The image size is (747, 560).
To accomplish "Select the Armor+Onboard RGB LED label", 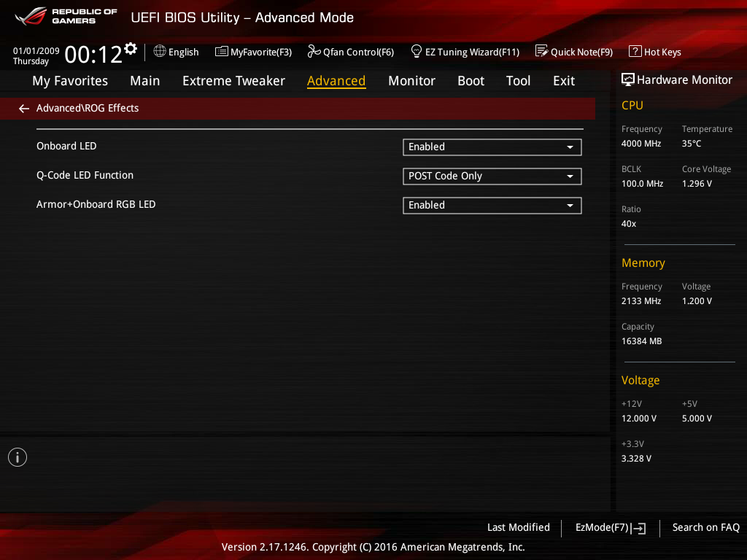I will [96, 204].
